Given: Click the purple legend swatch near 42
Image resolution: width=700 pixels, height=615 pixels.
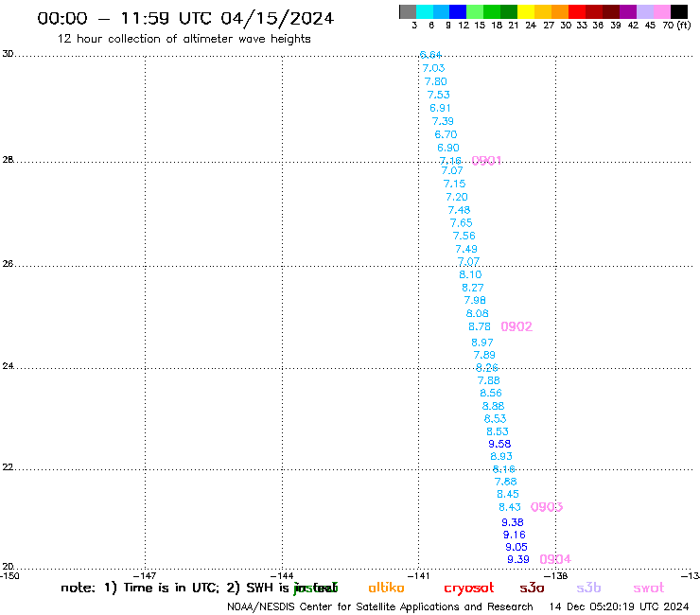Looking at the screenshot, I should [x=628, y=11].
